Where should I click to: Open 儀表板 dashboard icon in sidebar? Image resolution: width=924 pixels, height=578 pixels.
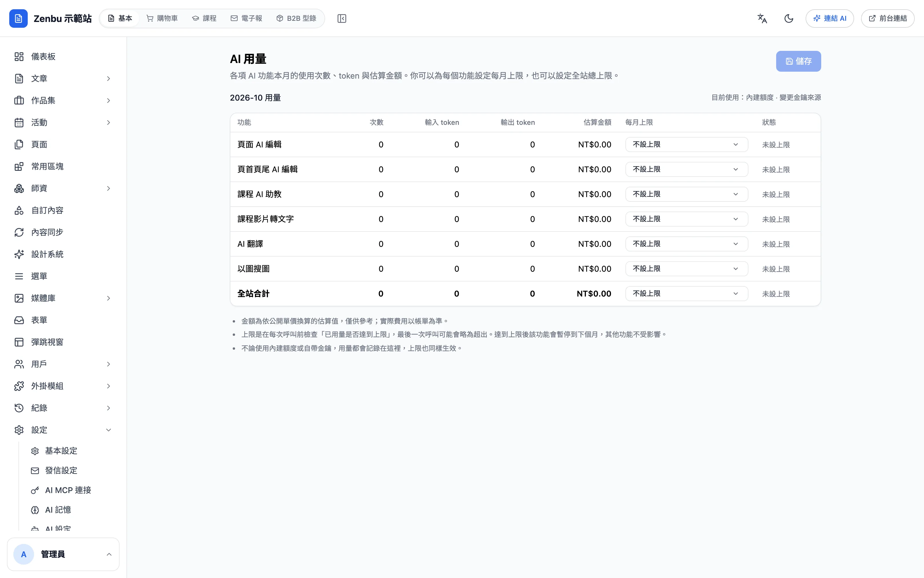pos(19,57)
